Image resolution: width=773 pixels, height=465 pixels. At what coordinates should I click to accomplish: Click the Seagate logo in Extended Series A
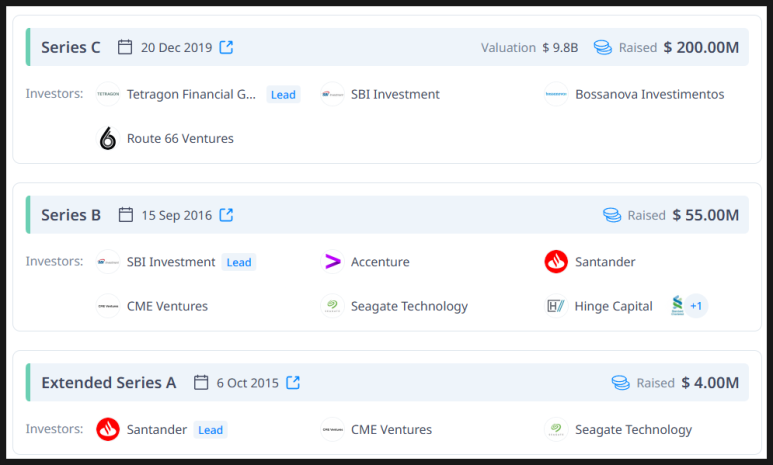(x=556, y=429)
